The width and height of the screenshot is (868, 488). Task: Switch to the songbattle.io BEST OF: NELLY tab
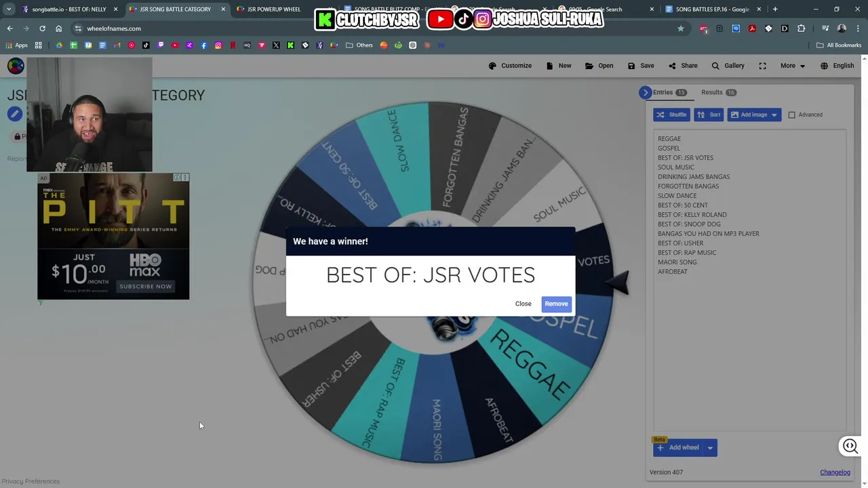click(x=68, y=9)
